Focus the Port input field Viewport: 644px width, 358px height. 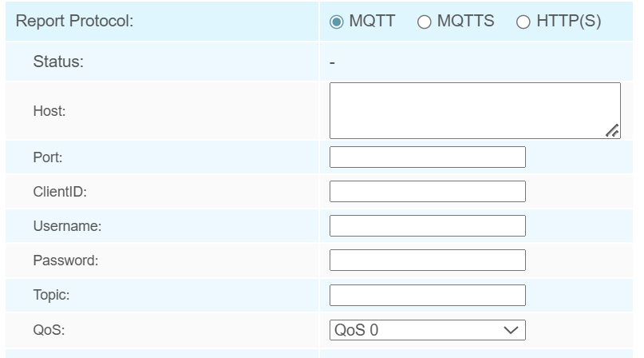pos(427,157)
